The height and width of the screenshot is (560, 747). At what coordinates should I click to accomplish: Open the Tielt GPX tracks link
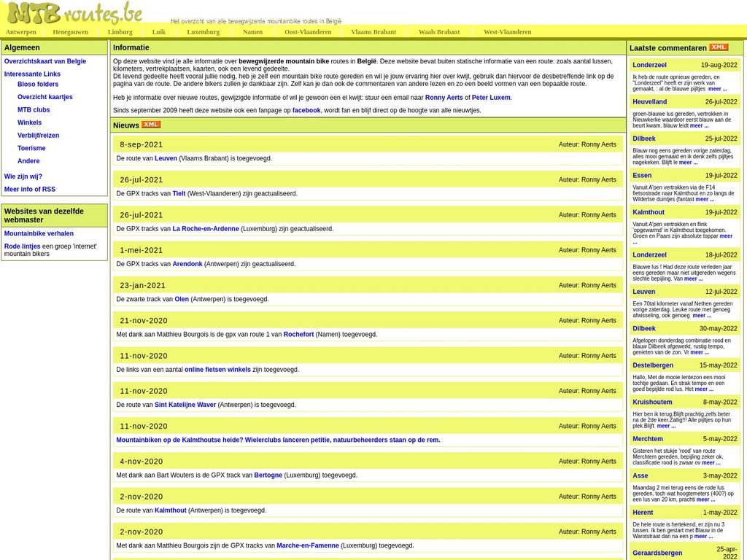(x=179, y=193)
